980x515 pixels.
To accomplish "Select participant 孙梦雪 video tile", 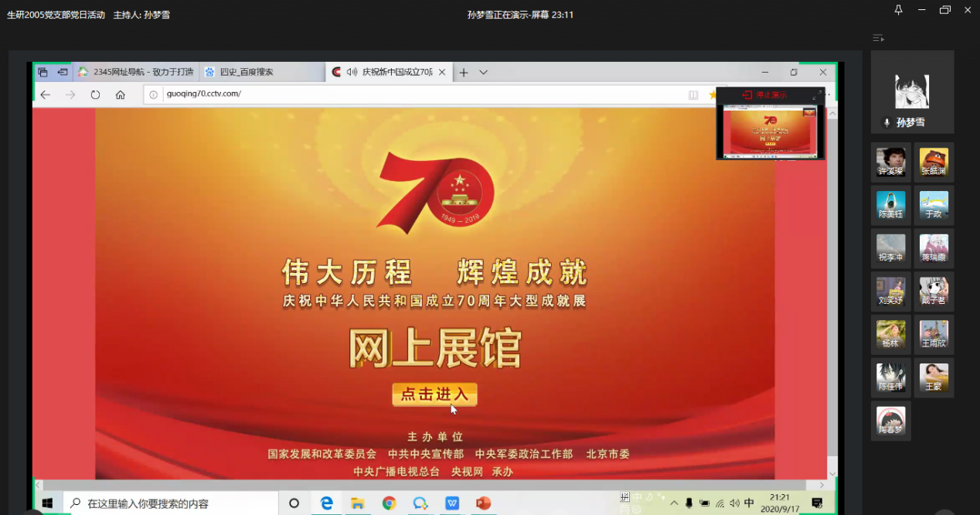I will (912, 92).
